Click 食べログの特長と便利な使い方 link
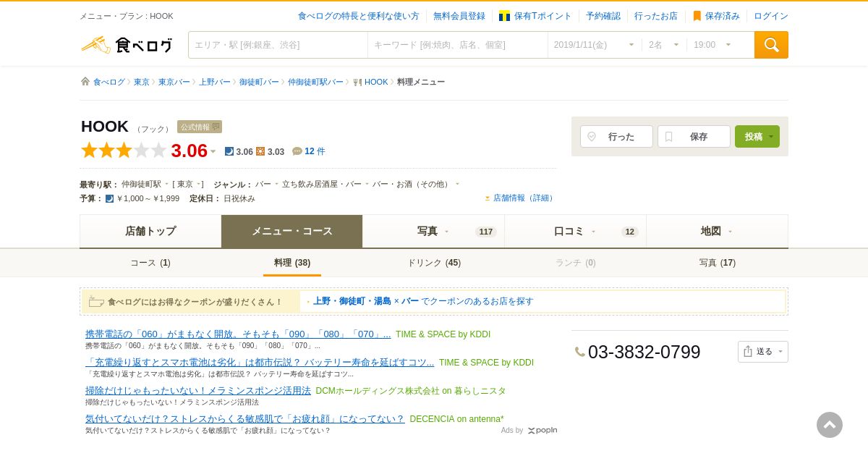Image resolution: width=868 pixels, height=456 pixels. (359, 16)
